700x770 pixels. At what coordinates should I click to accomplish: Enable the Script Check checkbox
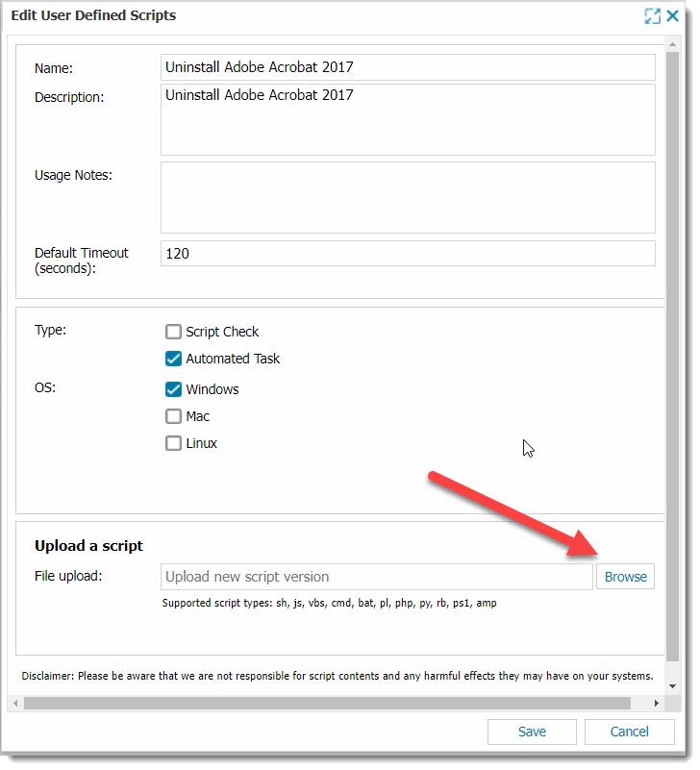coord(173,332)
